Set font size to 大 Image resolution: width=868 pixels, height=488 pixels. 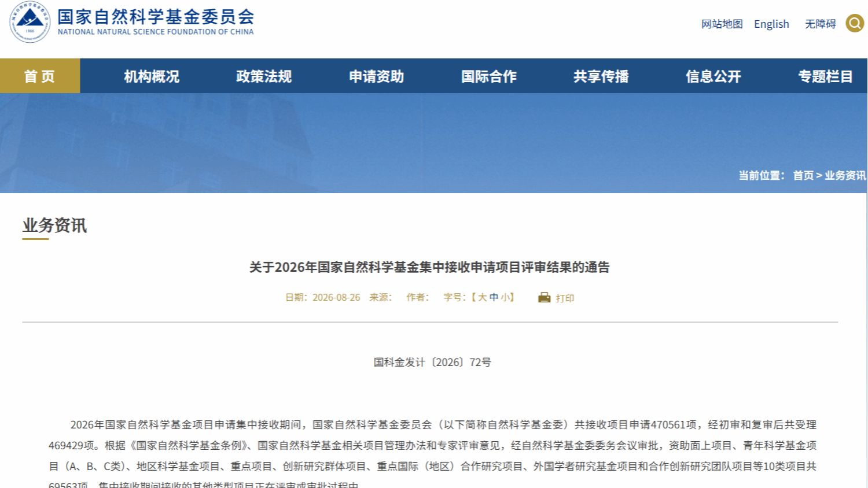click(482, 297)
